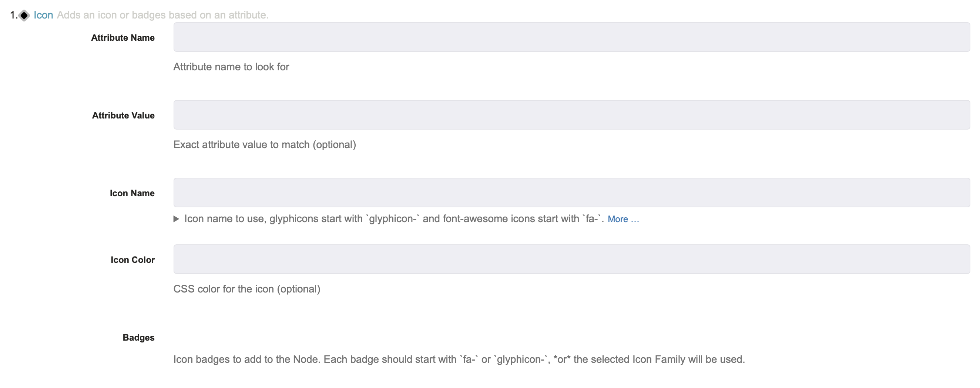Click the 'Exact attribute value to match' hint
Image resolution: width=980 pixels, height=388 pixels.
point(265,144)
